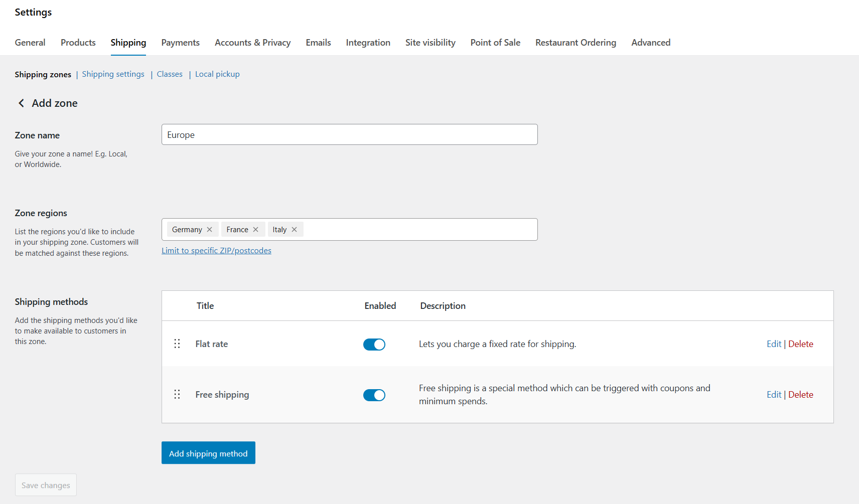
Task: Click Limit to specific ZIP/postcodes link
Action: pyautogui.click(x=216, y=251)
